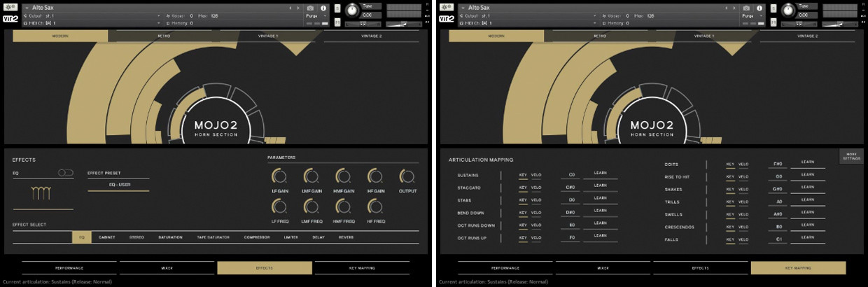Click the LMF GAIN knob
868x287 pixels.
[x=311, y=175]
